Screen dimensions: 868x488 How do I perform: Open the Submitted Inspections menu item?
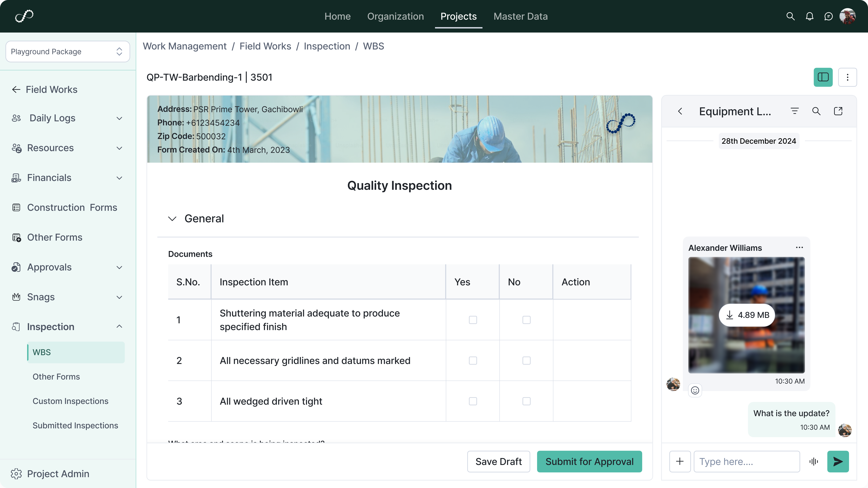point(75,425)
